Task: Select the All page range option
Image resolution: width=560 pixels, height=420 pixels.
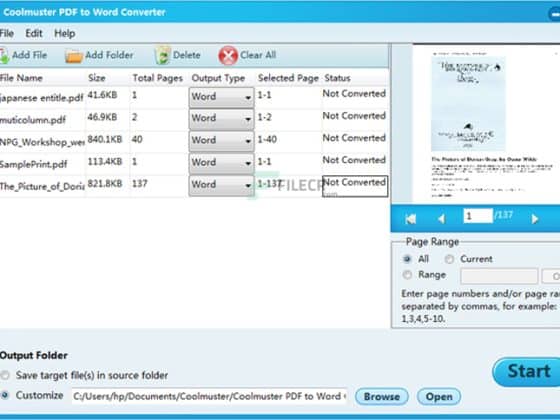Action: (407, 259)
